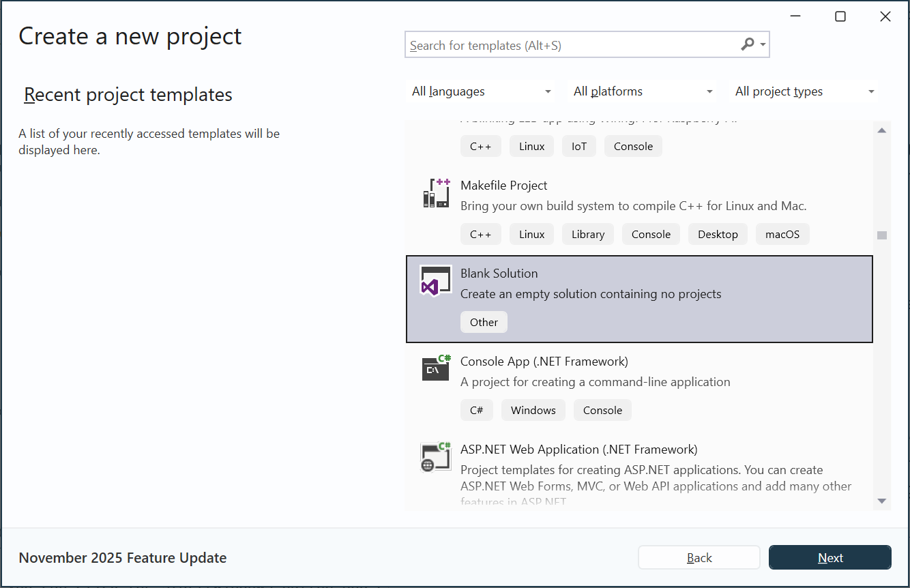This screenshot has width=910, height=588.
Task: Click the Recent project templates heading
Action: point(128,95)
